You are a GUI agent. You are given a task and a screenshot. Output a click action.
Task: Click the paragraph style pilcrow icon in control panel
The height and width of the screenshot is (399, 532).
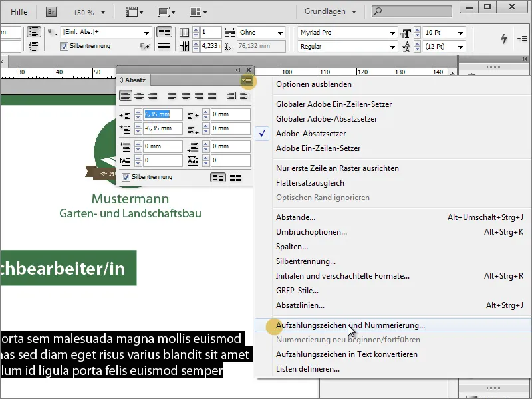coord(51,32)
